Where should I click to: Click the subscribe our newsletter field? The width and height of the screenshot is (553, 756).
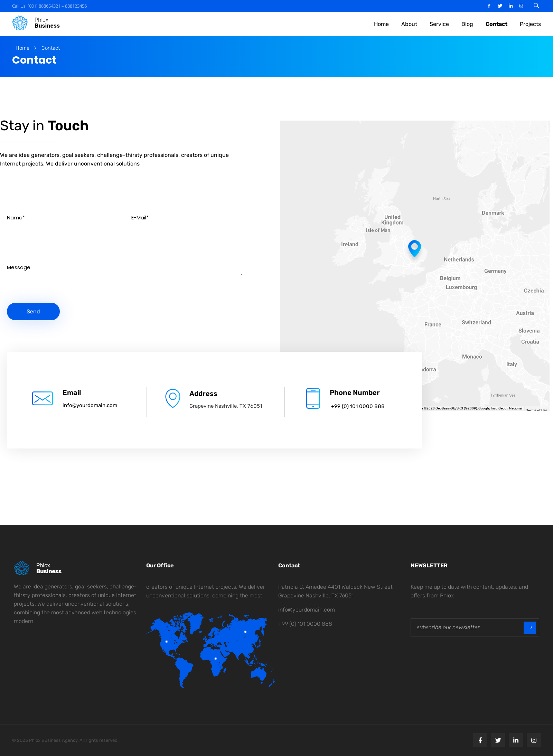click(x=467, y=627)
